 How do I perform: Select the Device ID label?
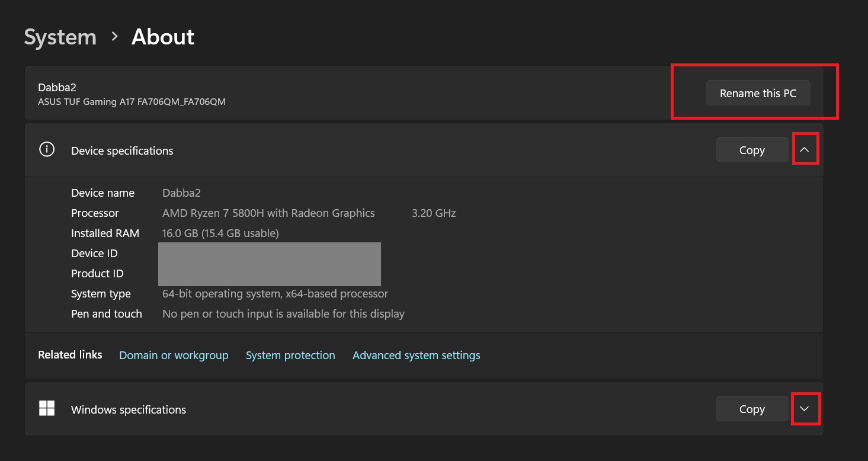click(x=94, y=254)
